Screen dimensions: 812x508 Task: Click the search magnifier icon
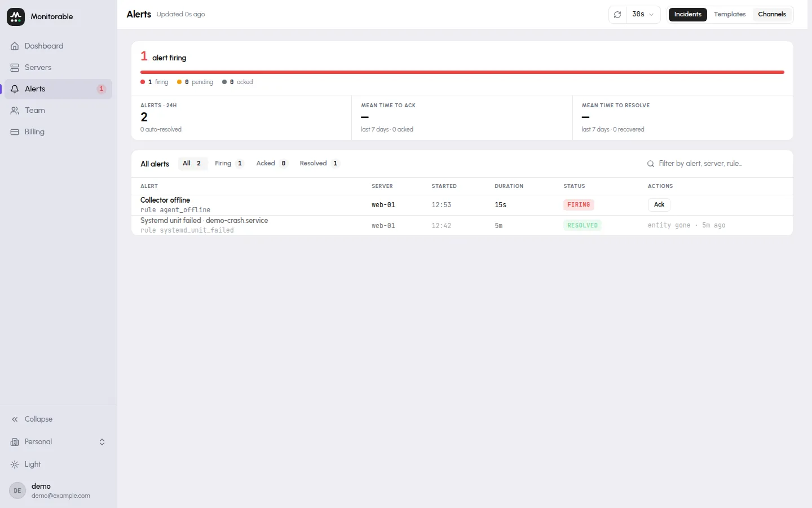[x=651, y=164]
